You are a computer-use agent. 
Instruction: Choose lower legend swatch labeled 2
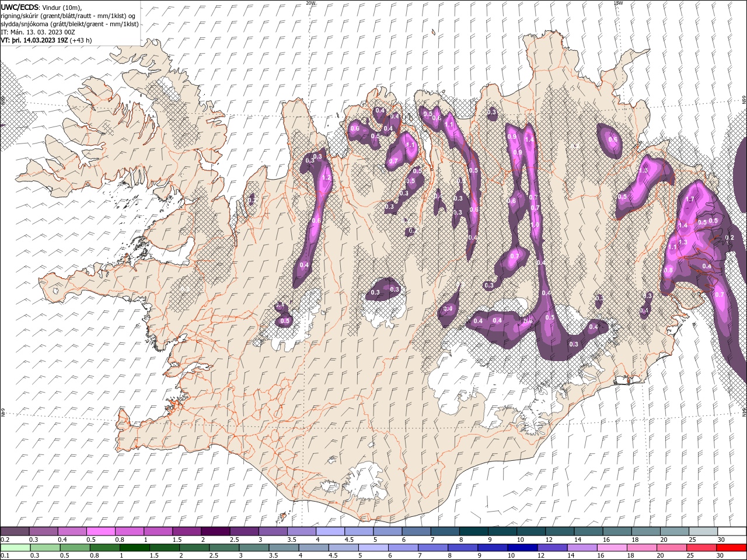coord(193,548)
